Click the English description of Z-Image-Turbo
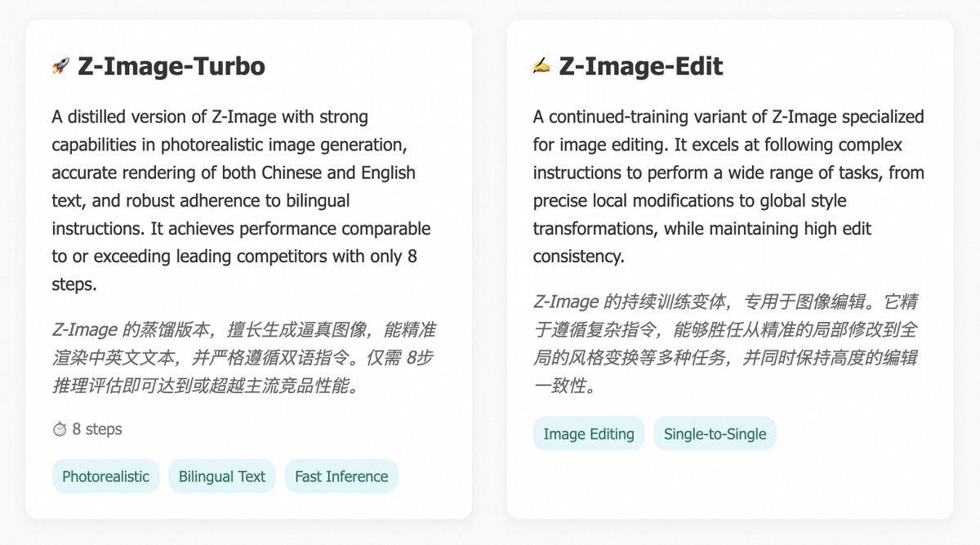The height and width of the screenshot is (545, 980). pyautogui.click(x=241, y=200)
